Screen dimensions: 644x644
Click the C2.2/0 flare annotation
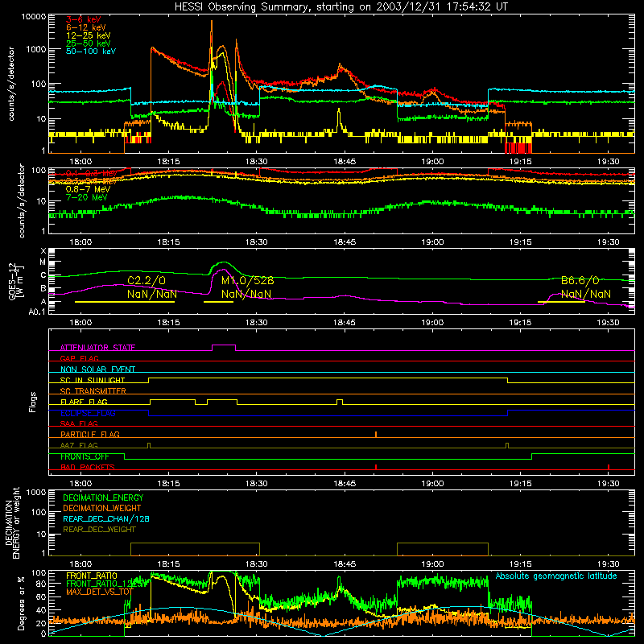[147, 280]
